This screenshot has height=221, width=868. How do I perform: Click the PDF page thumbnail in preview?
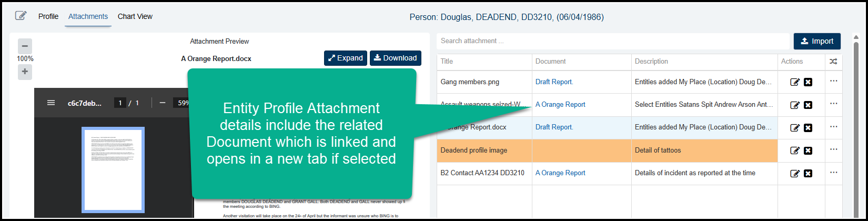(113, 169)
